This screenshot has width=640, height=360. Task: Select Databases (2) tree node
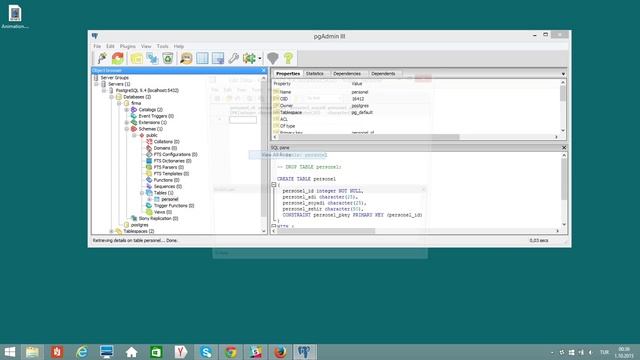(137, 97)
